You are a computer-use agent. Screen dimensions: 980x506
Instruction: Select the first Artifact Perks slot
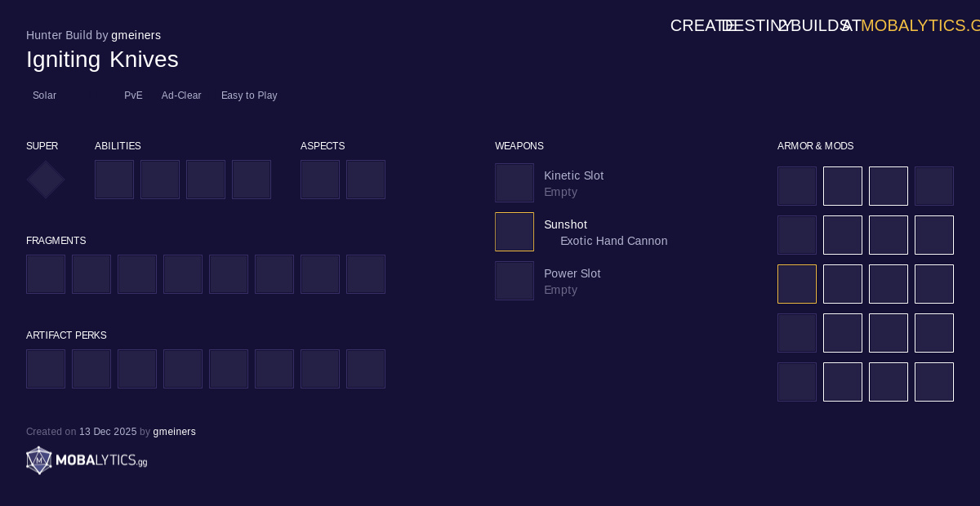(46, 369)
